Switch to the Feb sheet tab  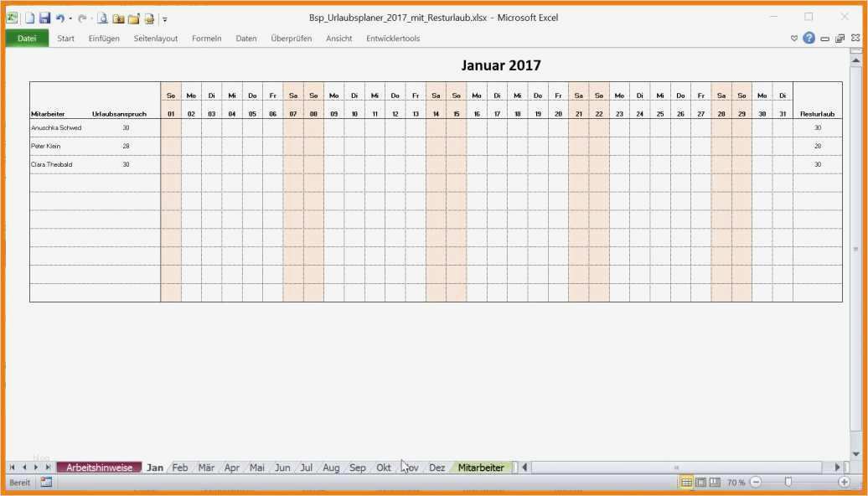[x=180, y=468]
